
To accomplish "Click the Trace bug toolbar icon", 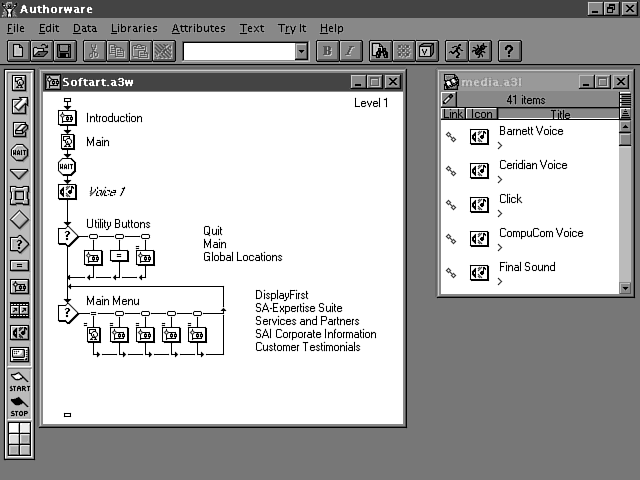I will (480, 51).
